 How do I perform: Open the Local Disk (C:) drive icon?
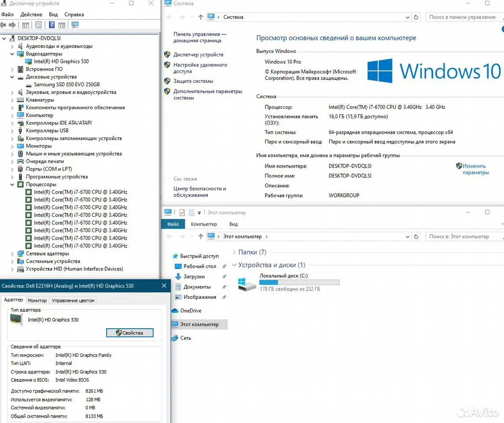[246, 284]
